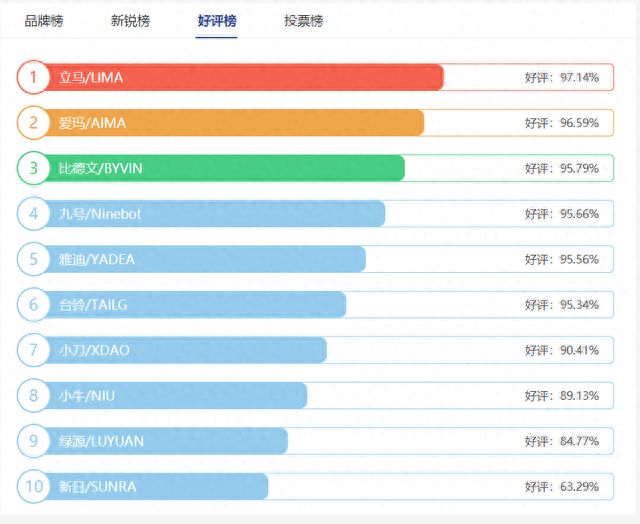Select the 小牛/NIU brand name
Viewport: 640px width, 524px height.
click(87, 396)
